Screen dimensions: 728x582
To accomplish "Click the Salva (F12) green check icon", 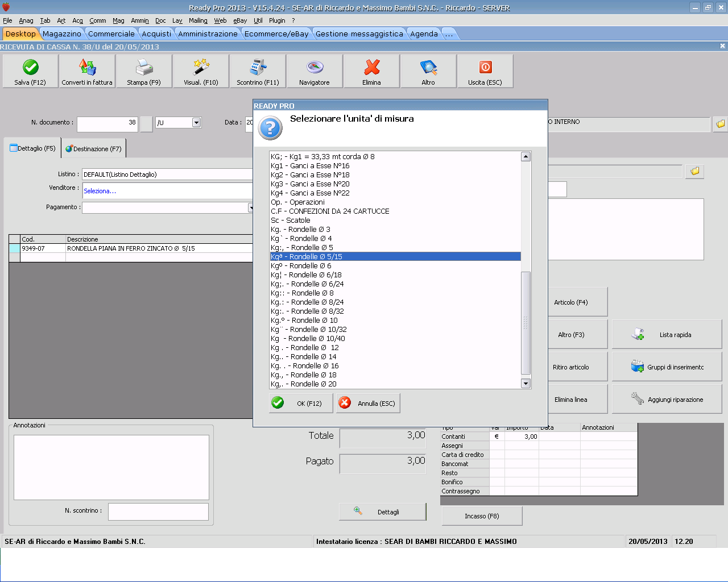I will pos(31,68).
